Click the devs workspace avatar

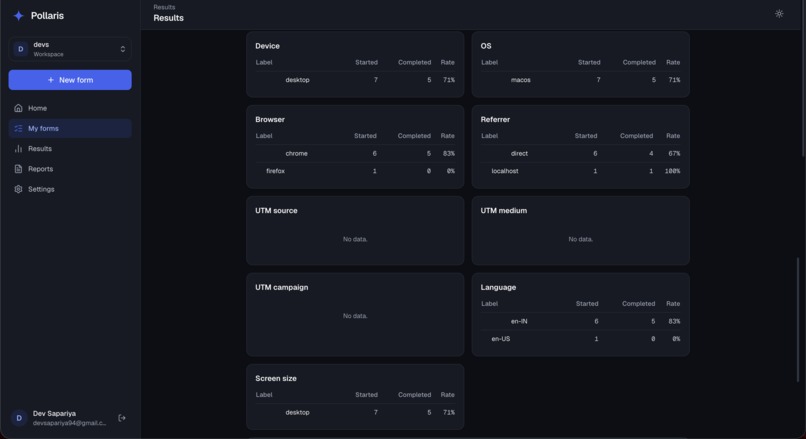tap(21, 49)
